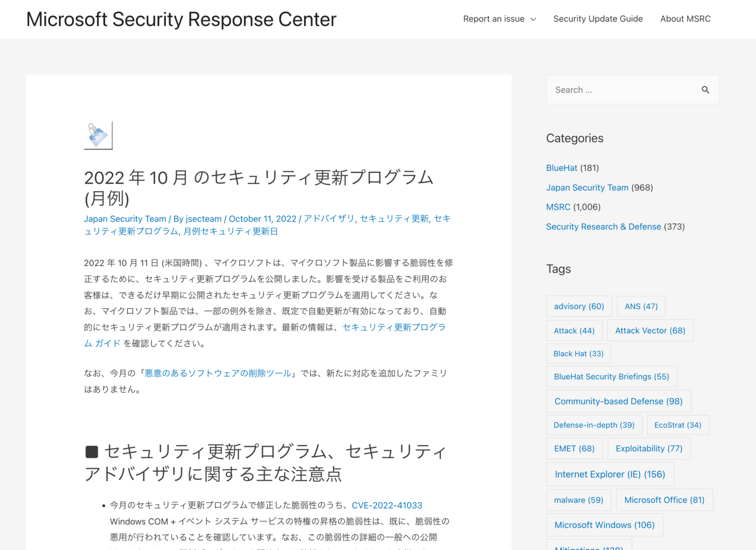Image resolution: width=756 pixels, height=550 pixels.
Task: Open the Japan Security Team category
Action: point(587,188)
